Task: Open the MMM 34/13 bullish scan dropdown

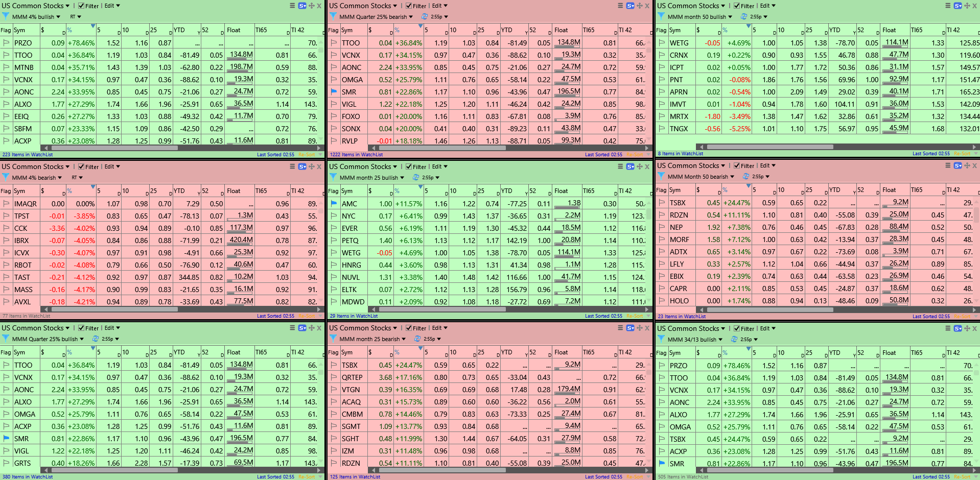Action: point(695,340)
